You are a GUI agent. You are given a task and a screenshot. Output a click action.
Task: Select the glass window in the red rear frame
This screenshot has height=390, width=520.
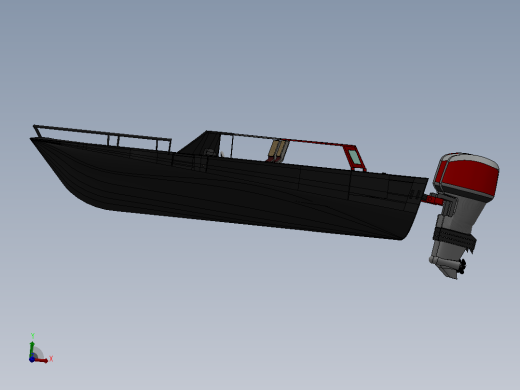[x=354, y=157]
